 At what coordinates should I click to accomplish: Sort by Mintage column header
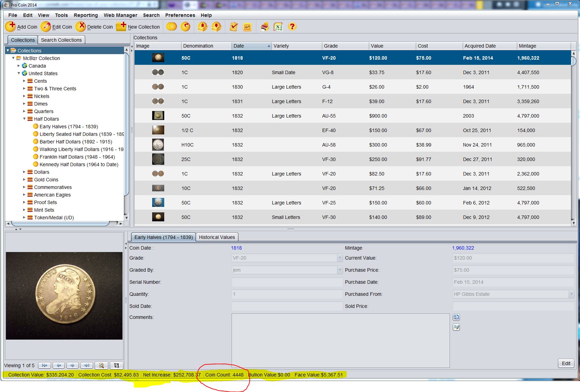click(544, 46)
